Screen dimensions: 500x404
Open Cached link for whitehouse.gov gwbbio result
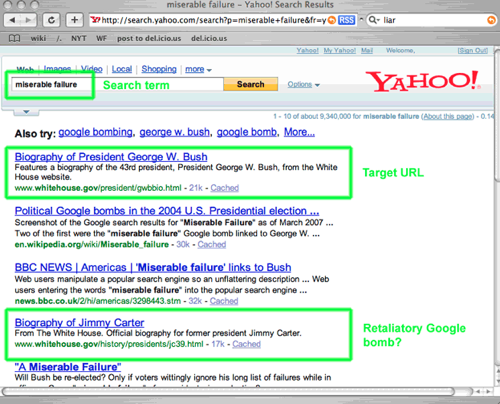pos(224,188)
